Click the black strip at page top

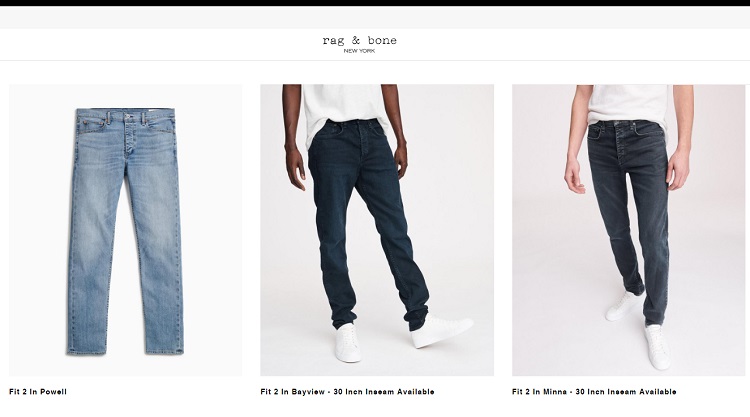tap(375, 3)
